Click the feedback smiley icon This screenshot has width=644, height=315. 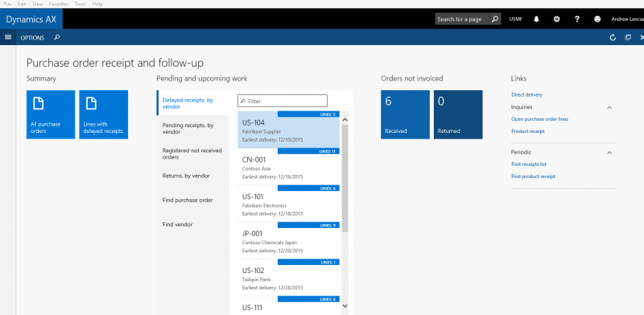click(x=597, y=19)
